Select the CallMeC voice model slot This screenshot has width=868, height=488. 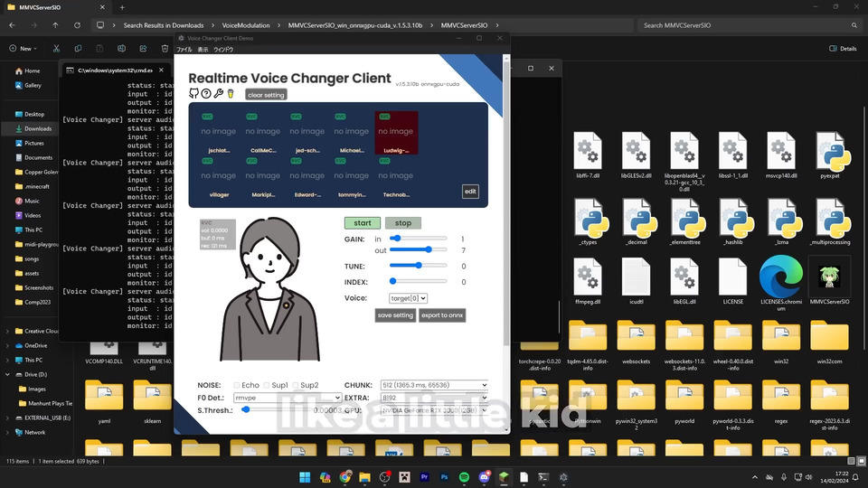(263, 133)
